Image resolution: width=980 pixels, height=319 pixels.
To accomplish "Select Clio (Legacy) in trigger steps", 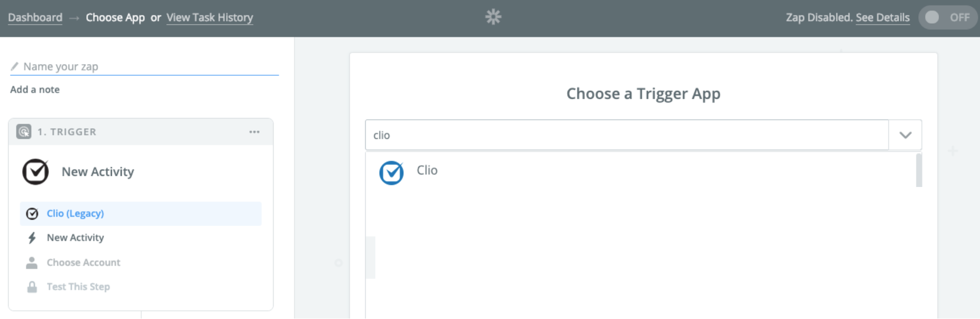I will click(75, 213).
